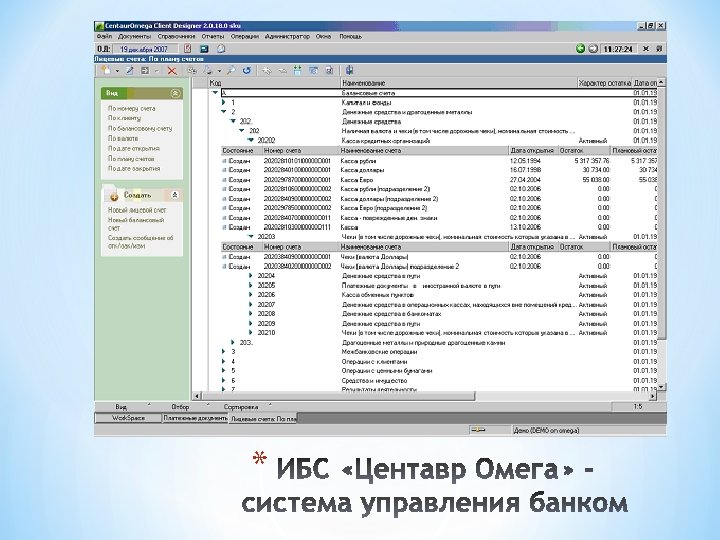Collapse the Создать side panel
Image resolution: width=720 pixels, height=540 pixels.
coord(174,195)
